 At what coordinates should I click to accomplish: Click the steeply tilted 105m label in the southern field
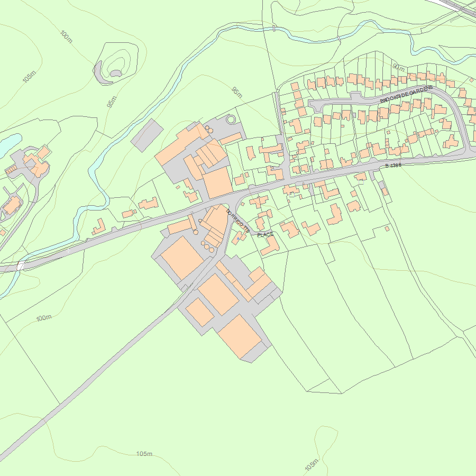(312, 465)
